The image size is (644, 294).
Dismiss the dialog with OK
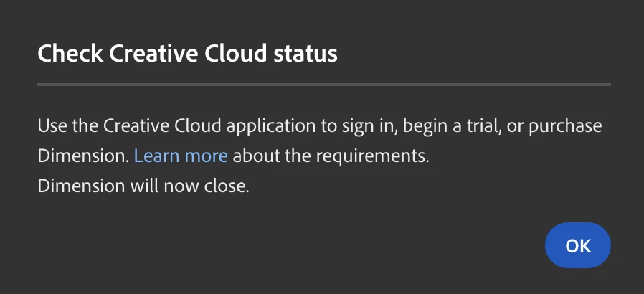[577, 245]
